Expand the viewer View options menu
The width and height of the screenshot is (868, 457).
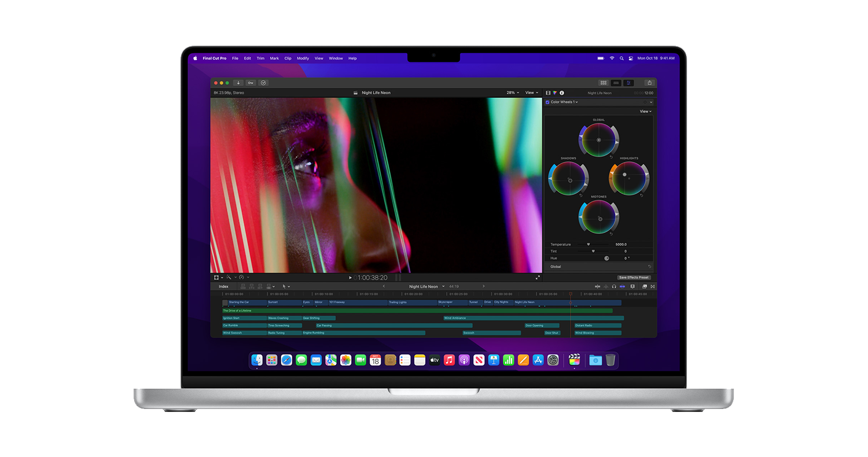pyautogui.click(x=531, y=93)
